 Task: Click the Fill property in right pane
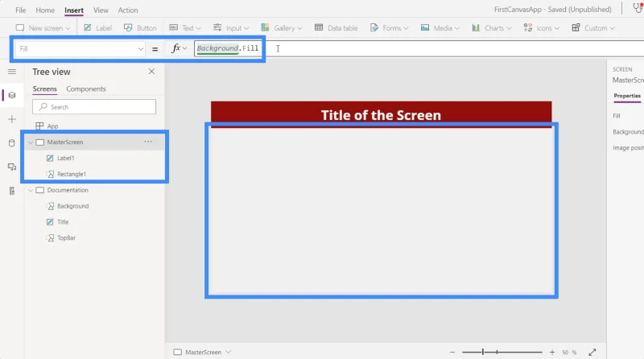coord(617,116)
